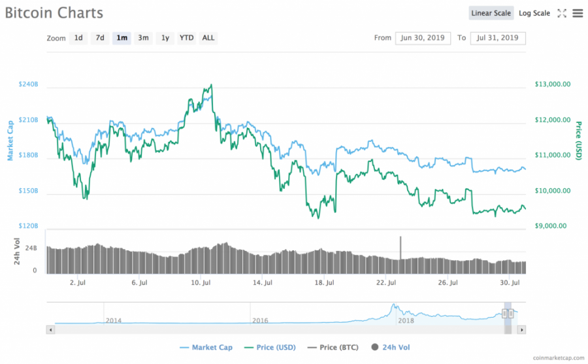Toggle the 24h Vol legend dot
The height and width of the screenshot is (364, 588).
coord(374,347)
